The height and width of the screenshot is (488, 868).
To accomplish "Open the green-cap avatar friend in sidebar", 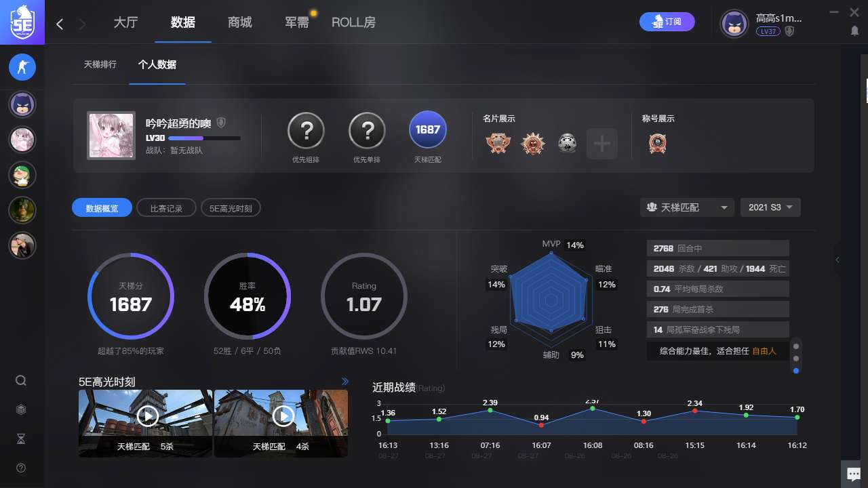I will (x=22, y=175).
